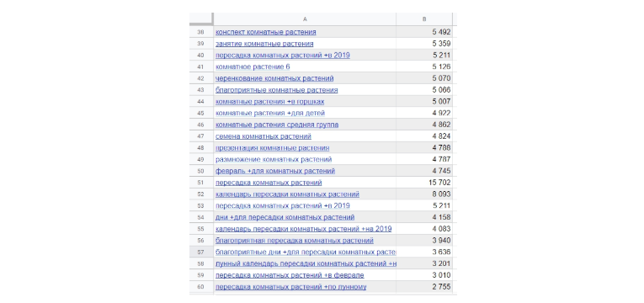Select value cell 5 492

(x=424, y=32)
